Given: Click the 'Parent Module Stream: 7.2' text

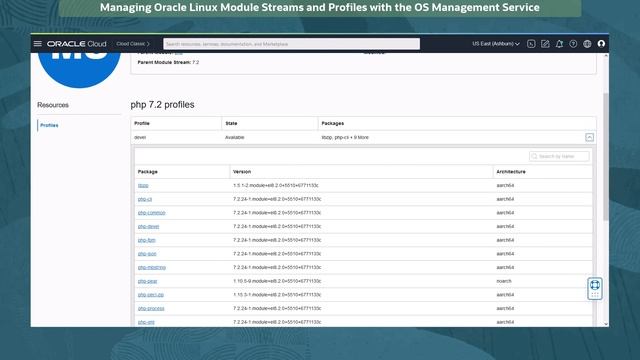Looking at the screenshot, I should point(168,62).
